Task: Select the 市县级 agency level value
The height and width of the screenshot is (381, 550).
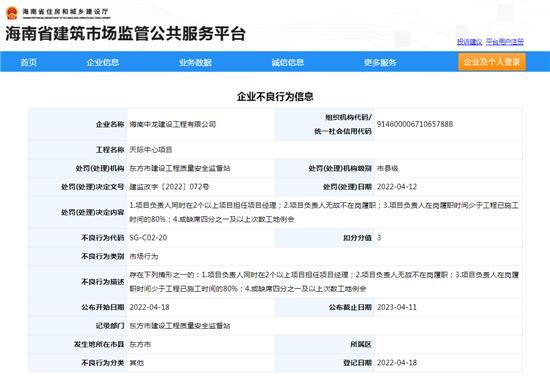Action: coord(388,168)
